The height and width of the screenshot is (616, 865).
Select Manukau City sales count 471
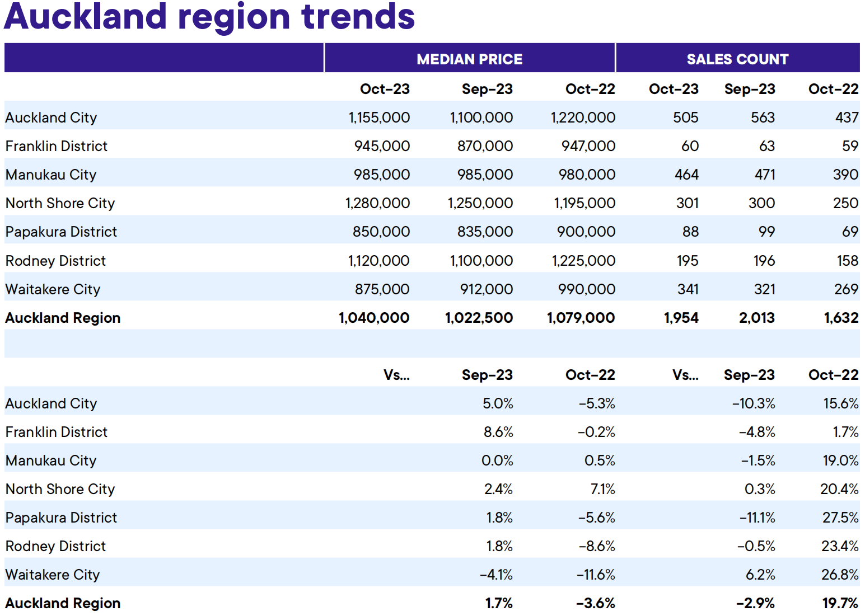coord(765,175)
